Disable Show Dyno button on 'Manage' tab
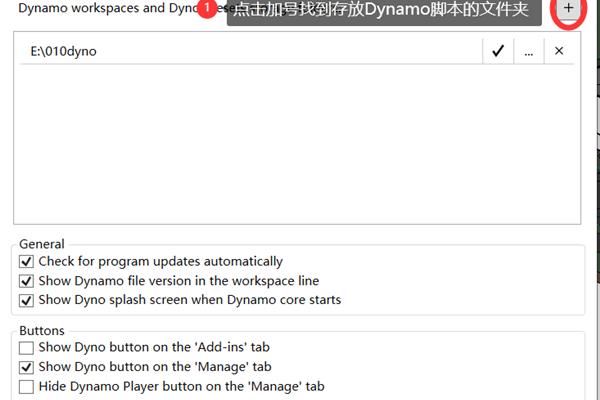 pos(26,367)
